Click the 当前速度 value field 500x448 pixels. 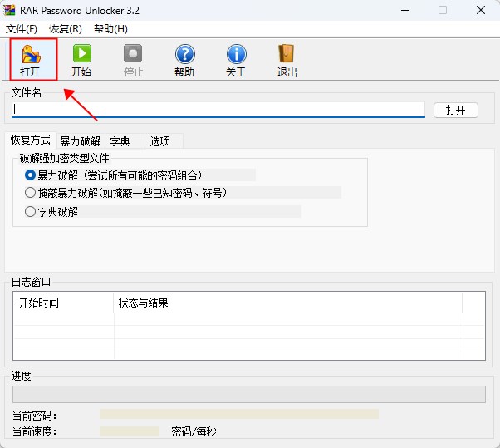point(130,431)
